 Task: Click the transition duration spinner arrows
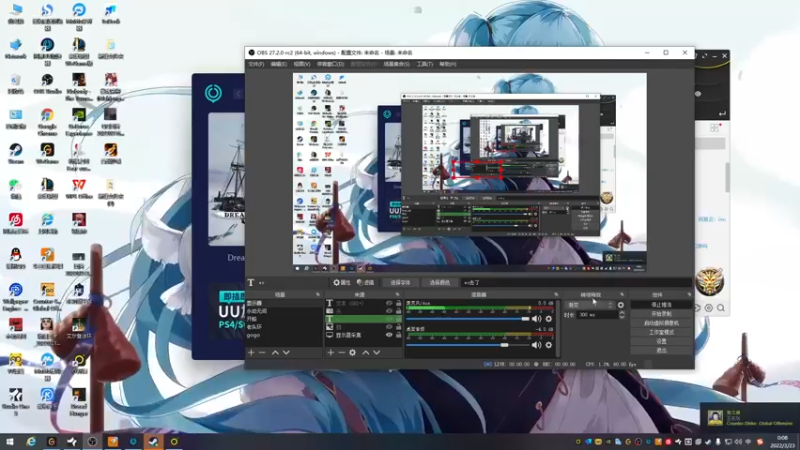pyautogui.click(x=621, y=315)
